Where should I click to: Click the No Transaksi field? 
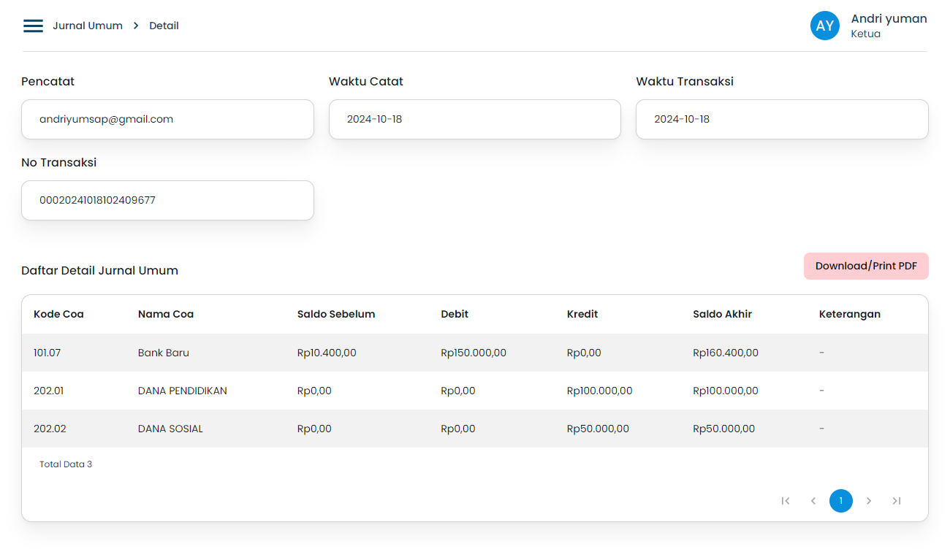167,200
